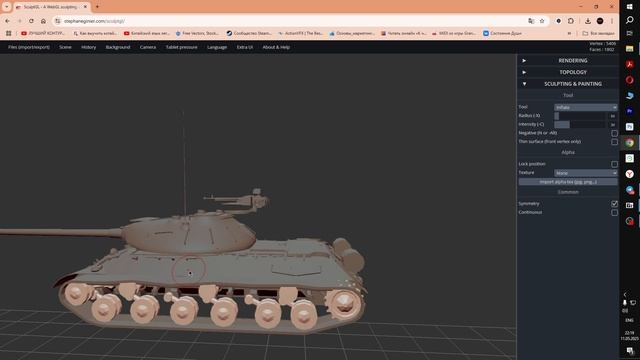This screenshot has width=640, height=360.
Task: Adjust the Radius slider
Action: click(x=580, y=116)
